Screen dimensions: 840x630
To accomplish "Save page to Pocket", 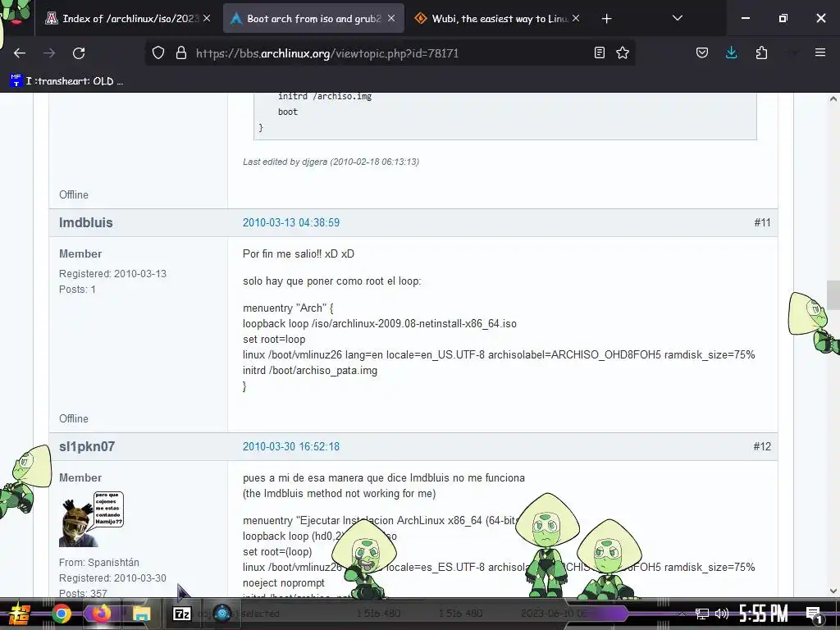I will (x=702, y=52).
